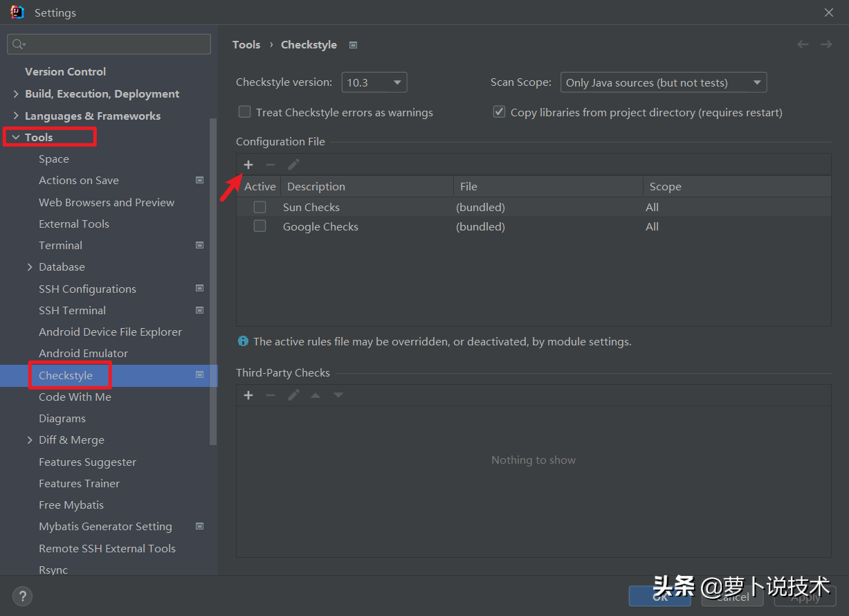This screenshot has width=849, height=616.
Task: Select Version Control settings category
Action: tap(65, 71)
